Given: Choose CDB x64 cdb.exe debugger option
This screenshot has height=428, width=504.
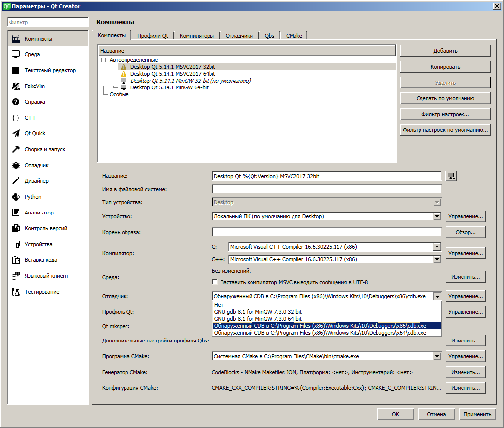Looking at the screenshot, I should pos(327,333).
